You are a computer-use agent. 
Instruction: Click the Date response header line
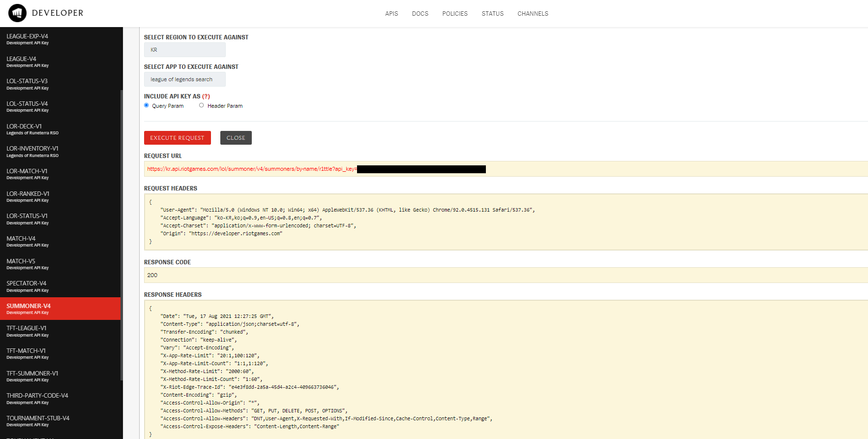[217, 316]
